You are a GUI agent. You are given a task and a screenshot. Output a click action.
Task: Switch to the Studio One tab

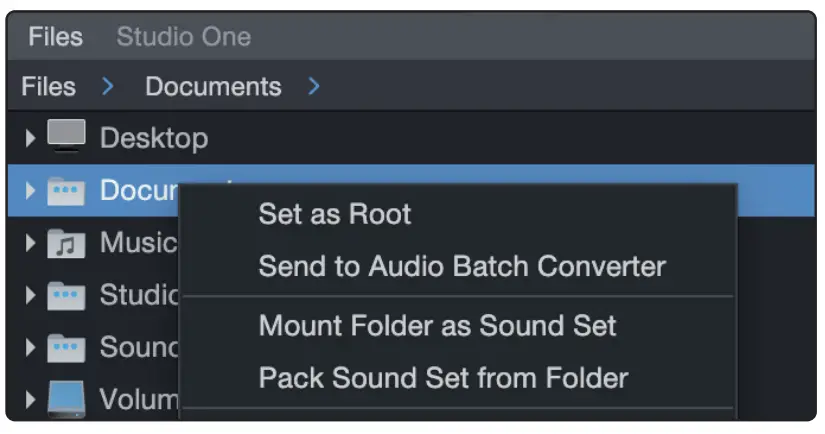183,38
